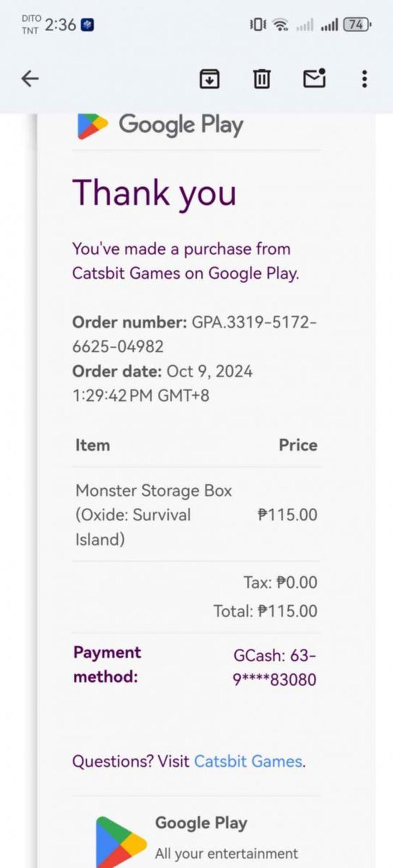
Task: Archive this email with the archive icon
Action: (x=209, y=79)
